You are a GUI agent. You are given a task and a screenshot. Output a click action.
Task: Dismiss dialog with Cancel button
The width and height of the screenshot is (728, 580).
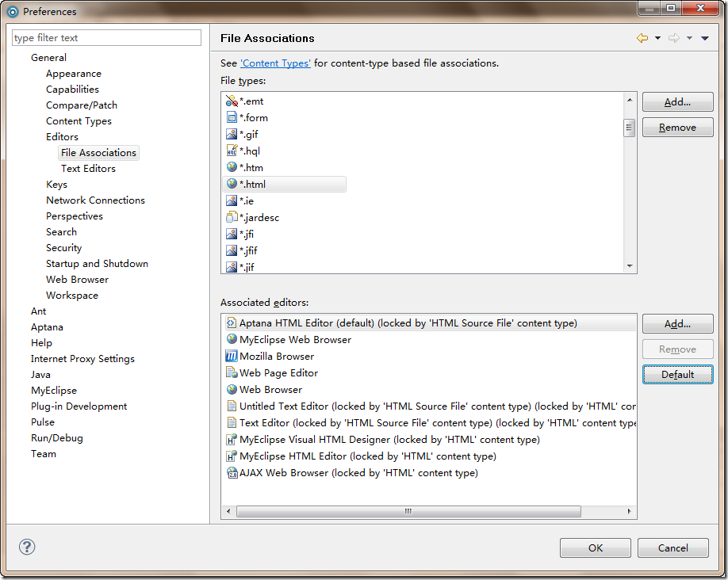[x=672, y=548]
